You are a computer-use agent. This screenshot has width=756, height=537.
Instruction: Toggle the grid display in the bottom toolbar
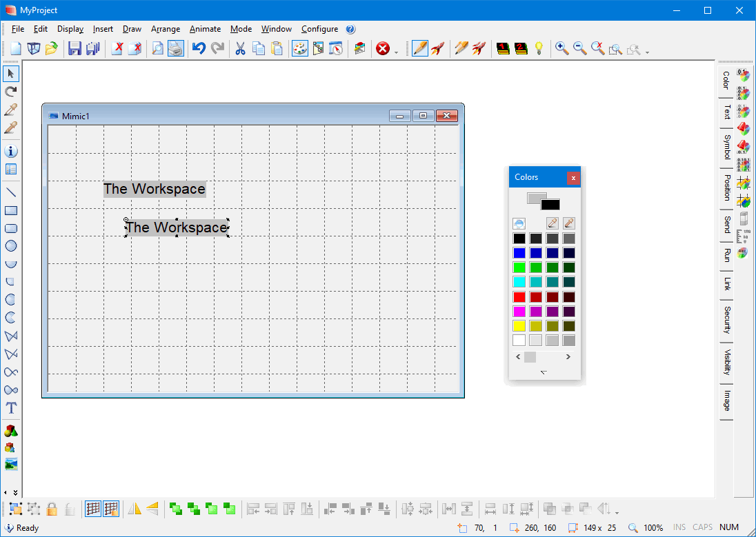[94, 509]
